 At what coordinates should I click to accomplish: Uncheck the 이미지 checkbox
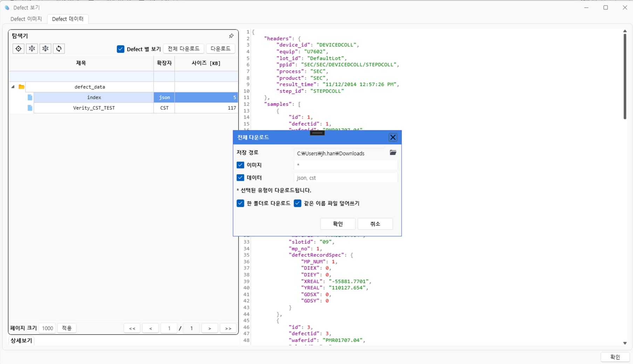pos(240,165)
